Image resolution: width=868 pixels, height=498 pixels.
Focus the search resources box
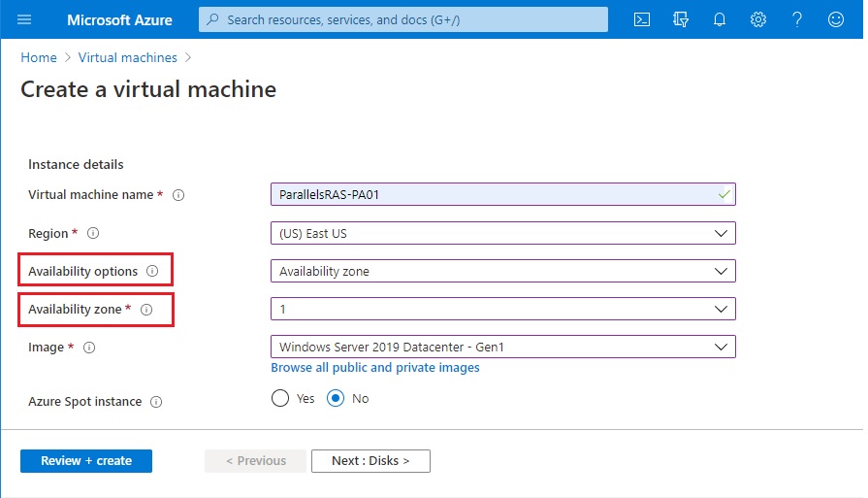(403, 20)
